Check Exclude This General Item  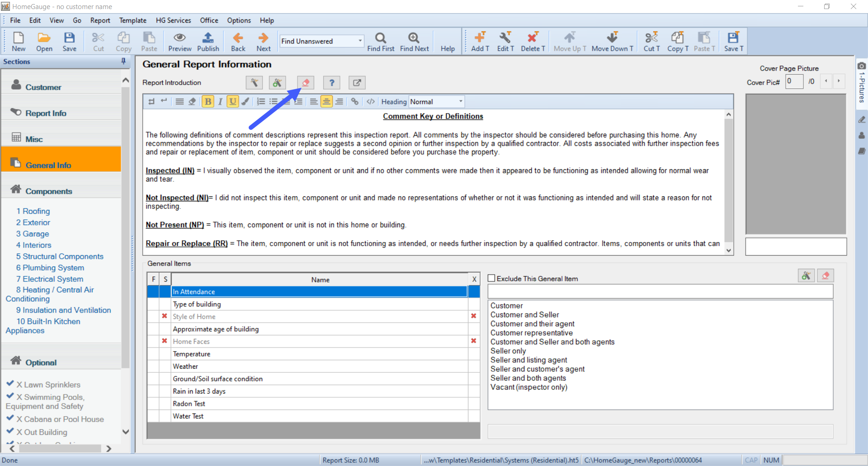tap(492, 279)
